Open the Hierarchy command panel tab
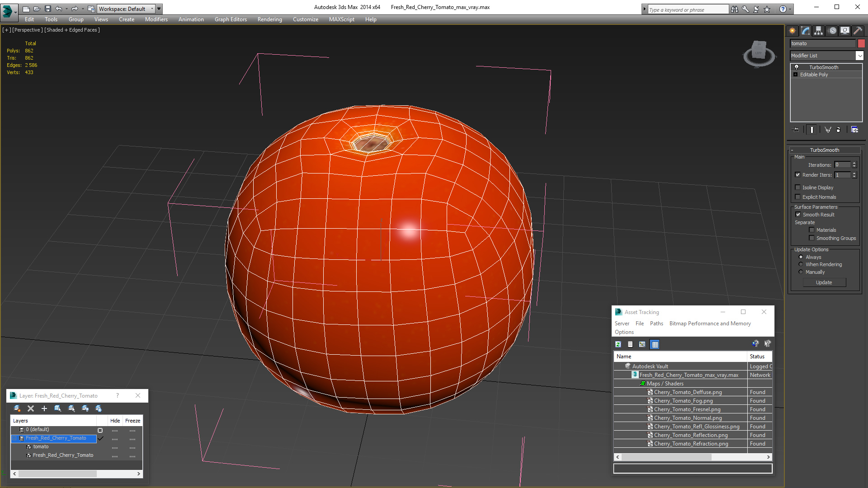 (x=818, y=31)
